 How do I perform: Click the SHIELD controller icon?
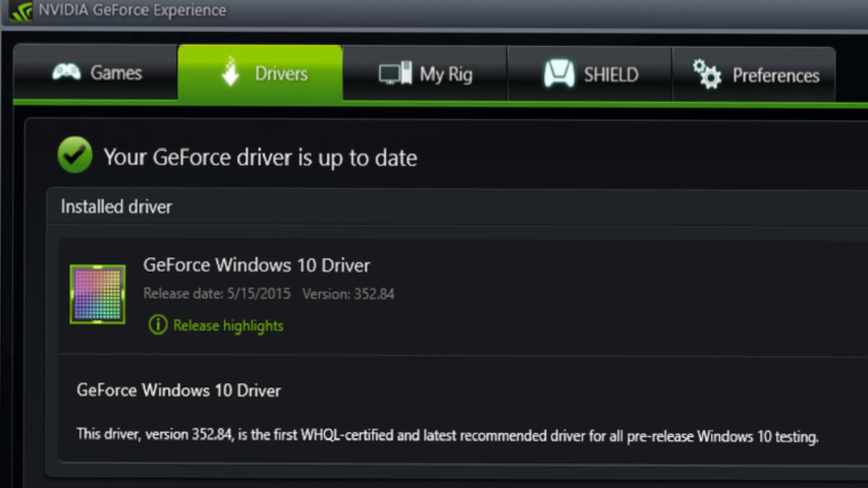point(559,74)
